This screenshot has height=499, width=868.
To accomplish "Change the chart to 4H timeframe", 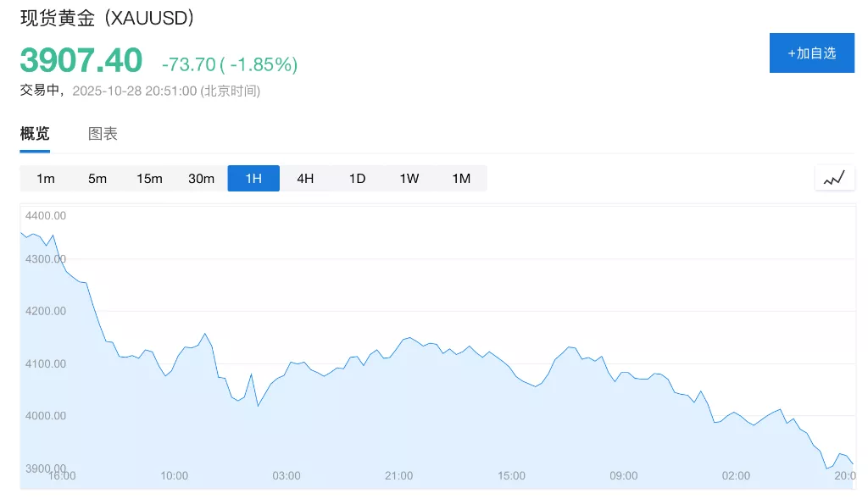I will click(x=305, y=179).
